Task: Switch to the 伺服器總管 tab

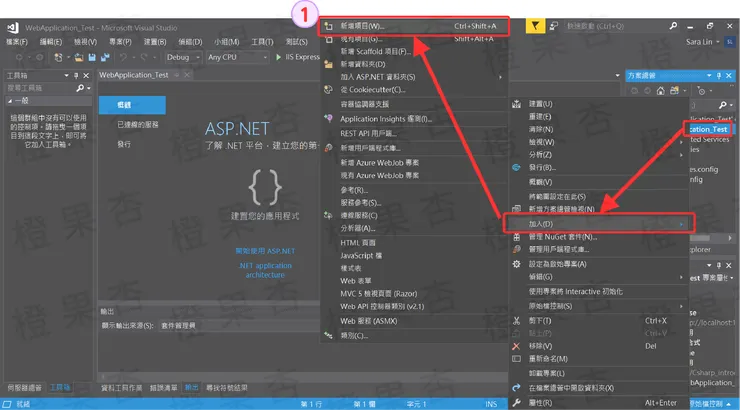Action: (25, 388)
